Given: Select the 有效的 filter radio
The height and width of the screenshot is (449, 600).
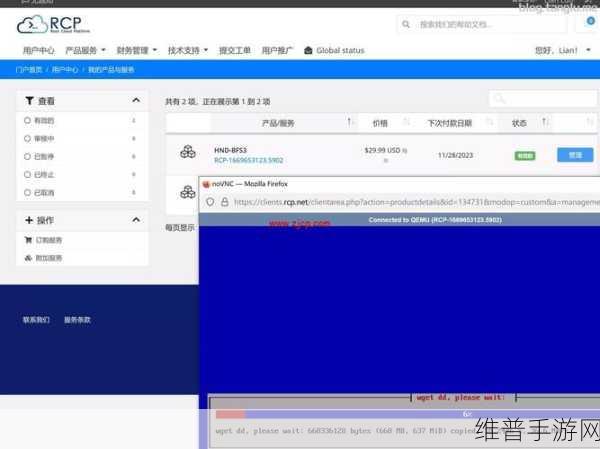Looking at the screenshot, I should click(x=27, y=120).
